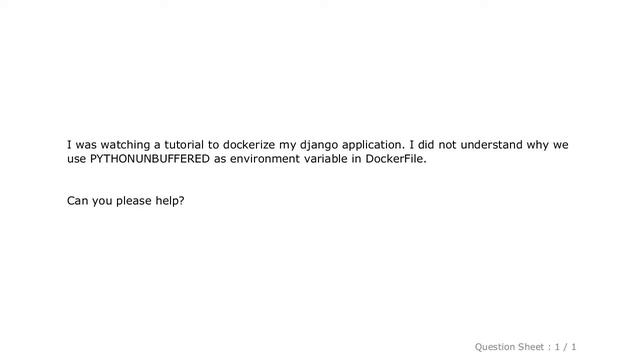Viewport: 640px width, 360px height.
Task: Click the word DockerFile in the question
Action: pyautogui.click(x=396, y=159)
